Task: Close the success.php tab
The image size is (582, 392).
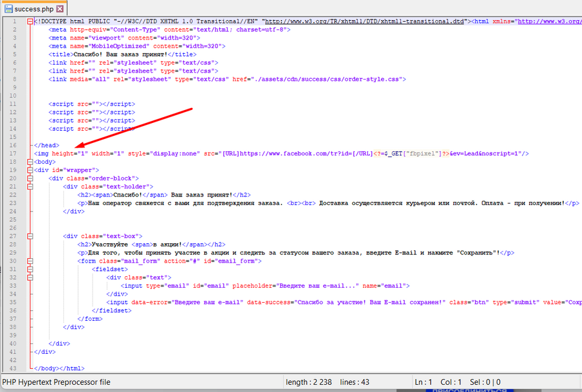Action: click(x=60, y=9)
